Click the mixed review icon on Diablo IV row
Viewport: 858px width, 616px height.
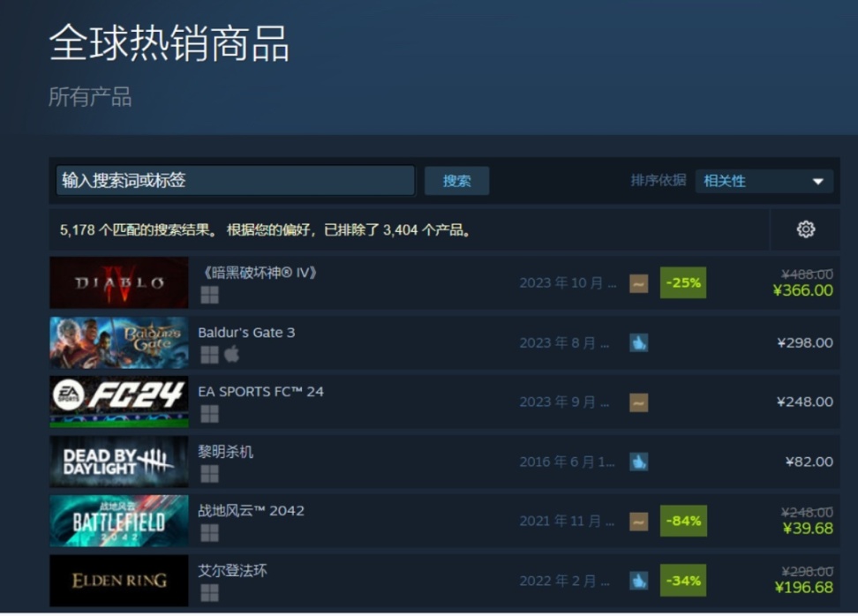pyautogui.click(x=638, y=283)
